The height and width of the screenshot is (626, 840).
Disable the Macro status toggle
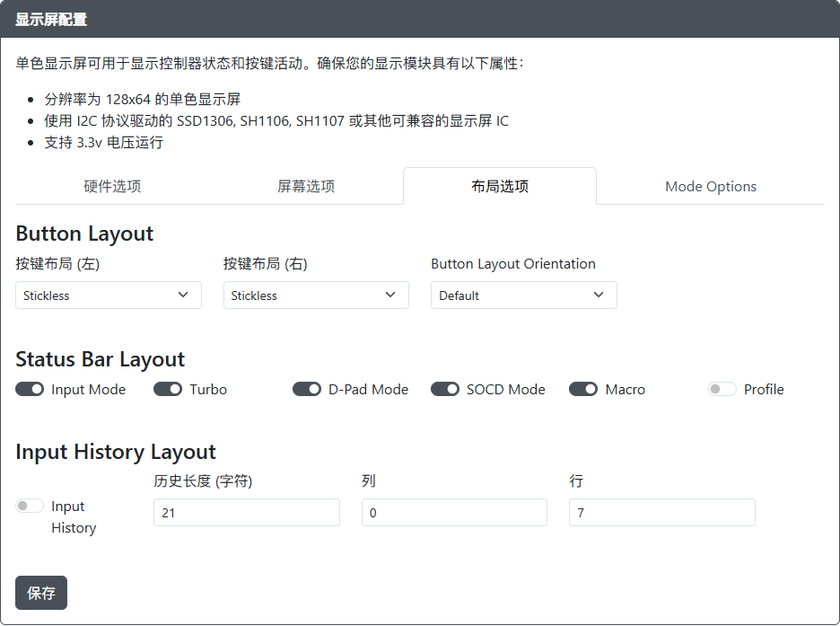583,390
